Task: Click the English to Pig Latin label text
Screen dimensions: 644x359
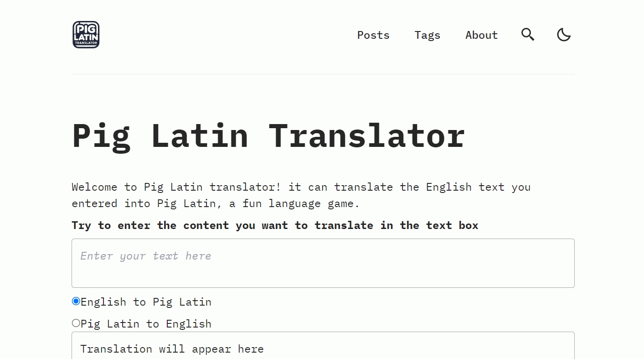Action: [146, 301]
